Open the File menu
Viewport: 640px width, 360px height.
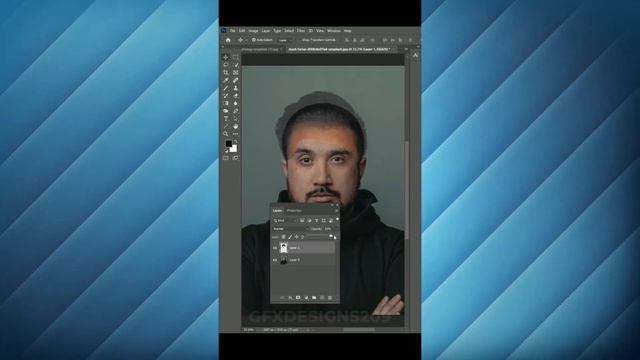(x=233, y=31)
